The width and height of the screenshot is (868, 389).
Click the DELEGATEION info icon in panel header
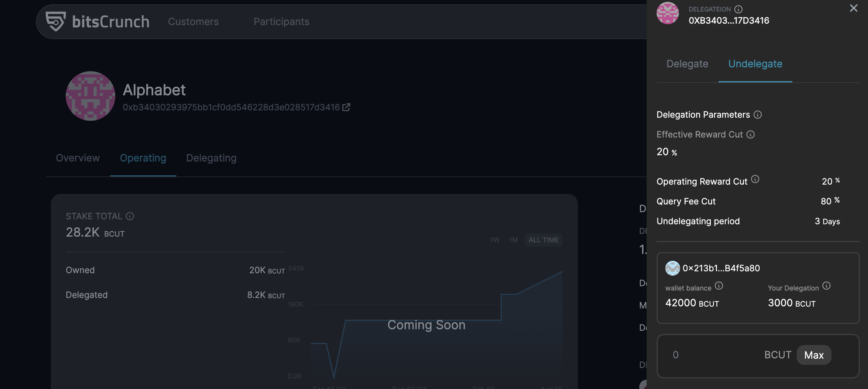[x=738, y=9]
